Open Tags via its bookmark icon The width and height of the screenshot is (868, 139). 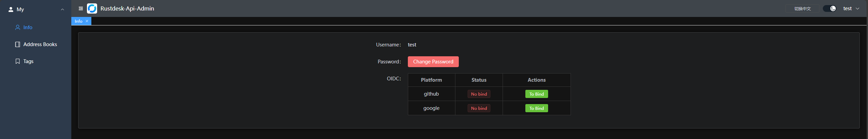18,61
